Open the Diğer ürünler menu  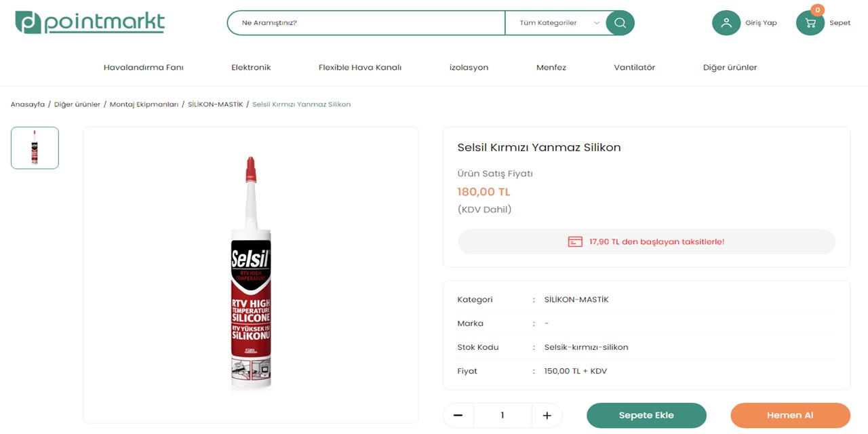click(x=730, y=68)
